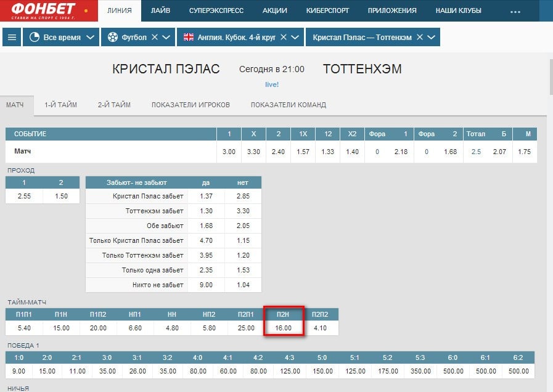Open the КИБЕРСПОРТ section
The image size is (553, 392).
tap(327, 10)
